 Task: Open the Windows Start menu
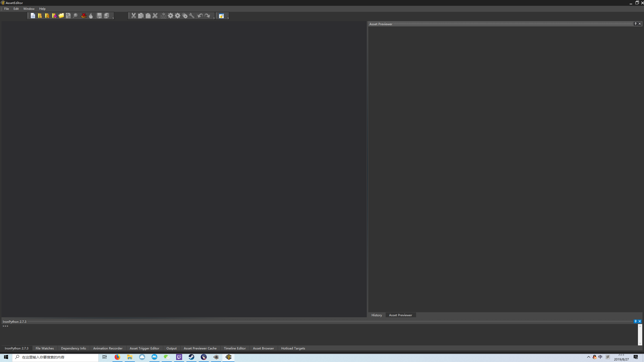click(x=6, y=357)
